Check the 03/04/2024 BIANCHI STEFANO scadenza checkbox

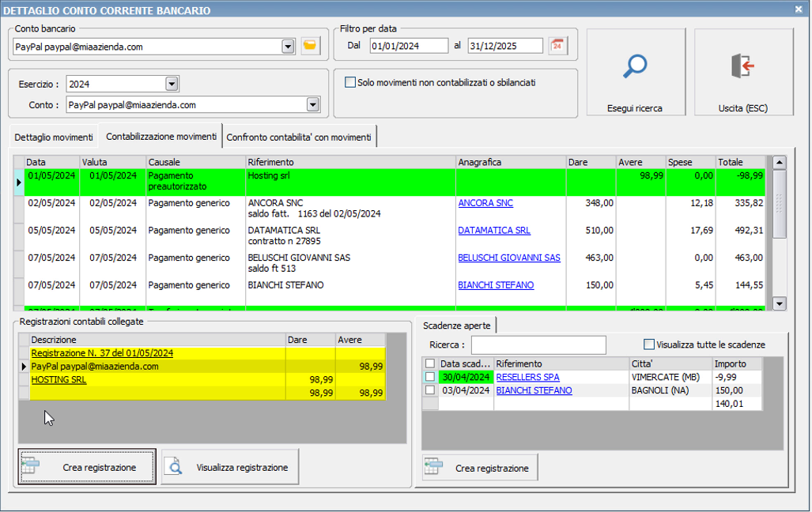pos(430,390)
